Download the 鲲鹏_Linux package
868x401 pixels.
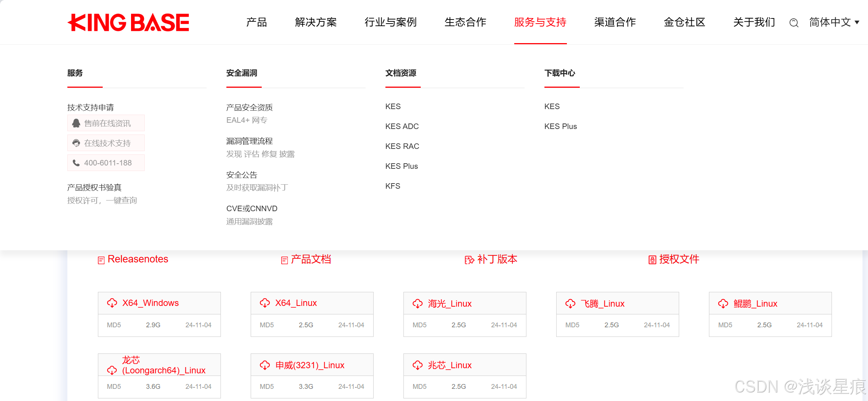point(755,304)
